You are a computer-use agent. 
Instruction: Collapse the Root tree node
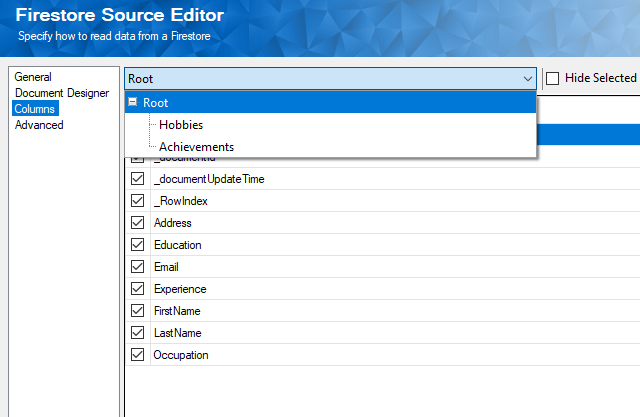pyautogui.click(x=132, y=102)
